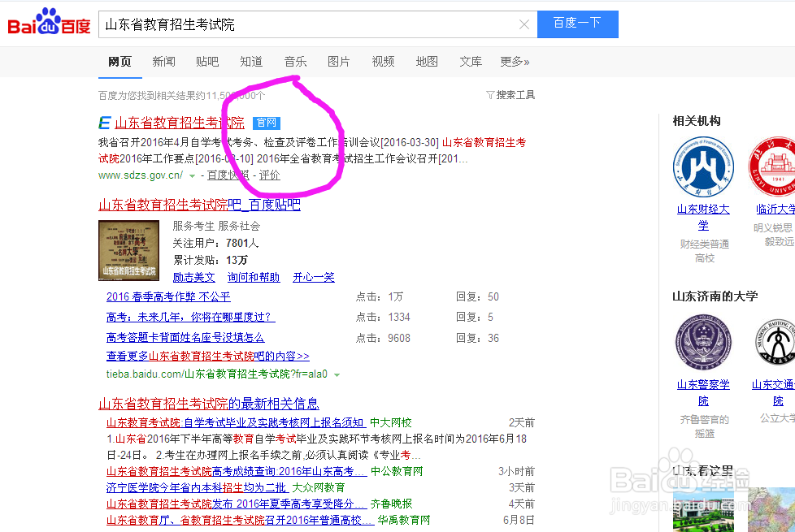
Task: Open the 励志美文 link
Action: tap(193, 277)
